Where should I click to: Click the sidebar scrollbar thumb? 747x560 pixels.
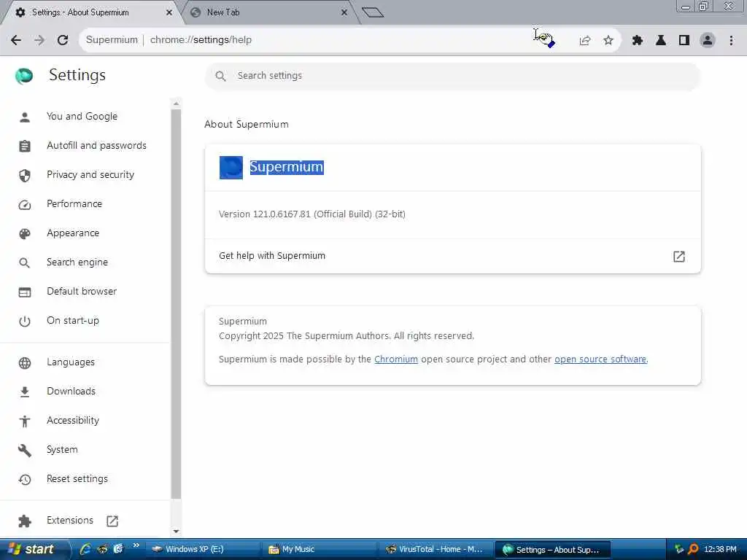pos(177,305)
